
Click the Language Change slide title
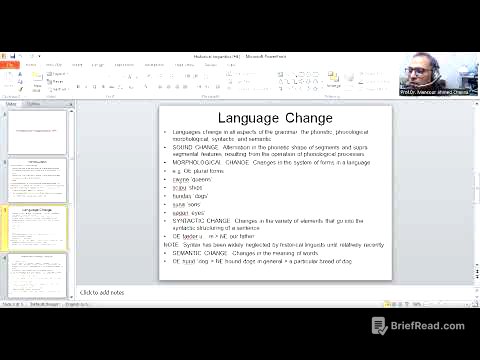click(275, 118)
